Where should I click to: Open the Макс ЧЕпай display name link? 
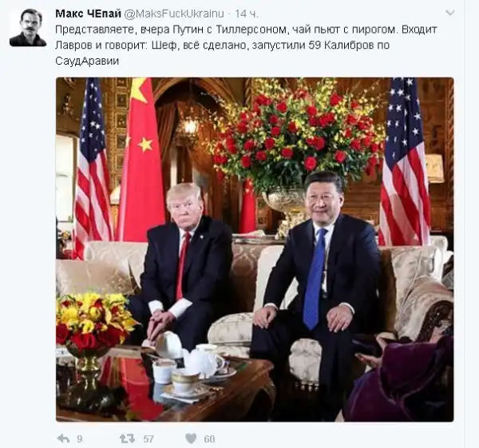tap(89, 14)
